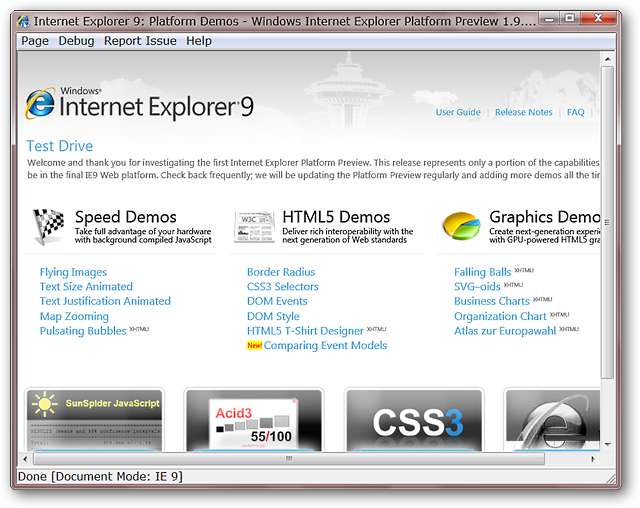
Task: Click the CSS3 thumbnail
Action: [414, 420]
